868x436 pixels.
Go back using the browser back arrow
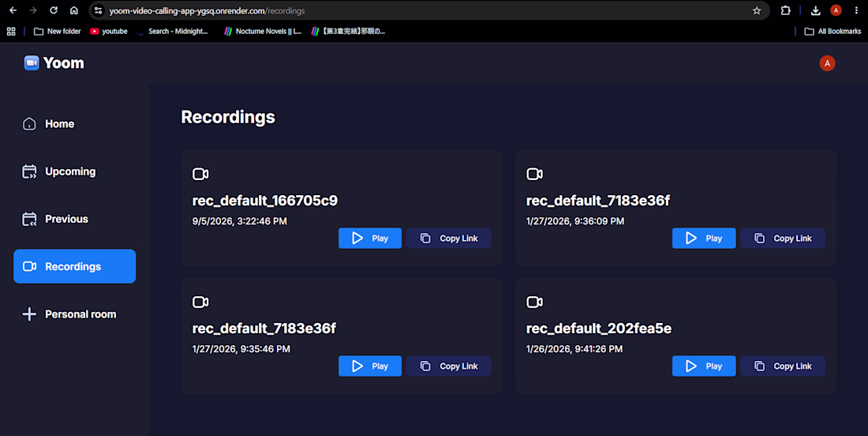coord(13,10)
